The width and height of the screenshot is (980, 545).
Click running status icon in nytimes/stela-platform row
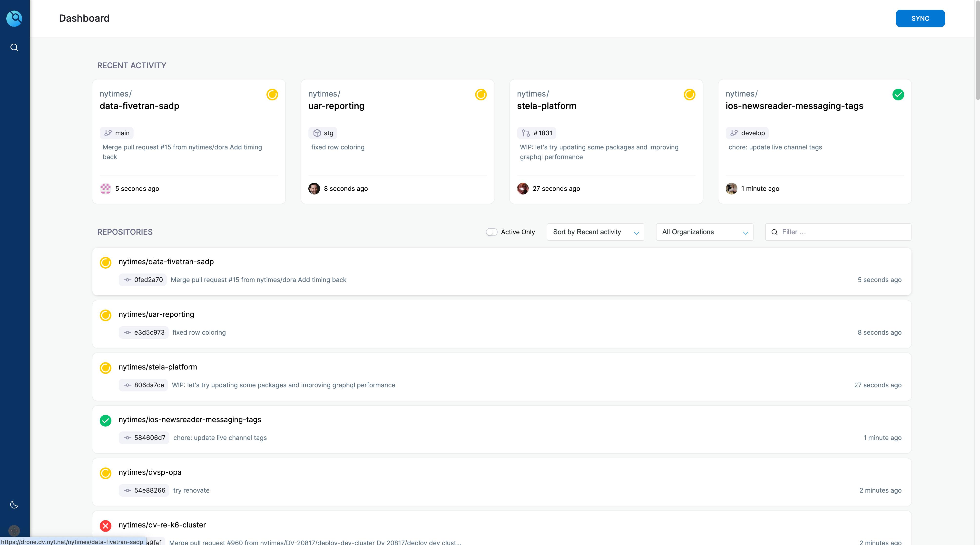[x=105, y=368]
